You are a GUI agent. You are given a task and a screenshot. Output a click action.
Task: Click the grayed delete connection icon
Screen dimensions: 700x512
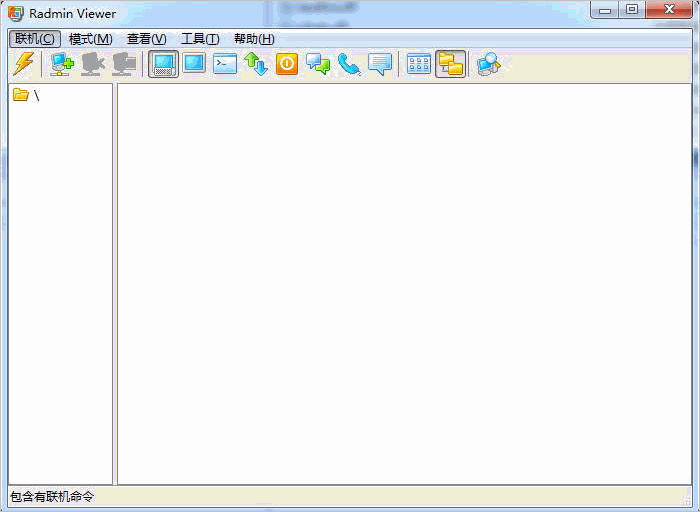tap(93, 64)
